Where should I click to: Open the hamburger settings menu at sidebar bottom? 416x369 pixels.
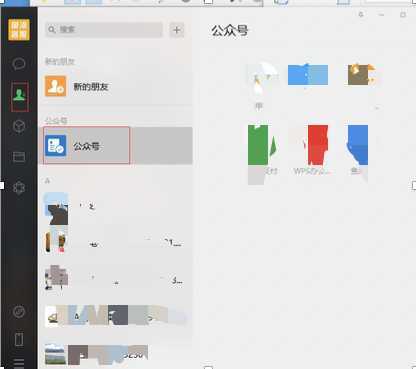(x=19, y=363)
